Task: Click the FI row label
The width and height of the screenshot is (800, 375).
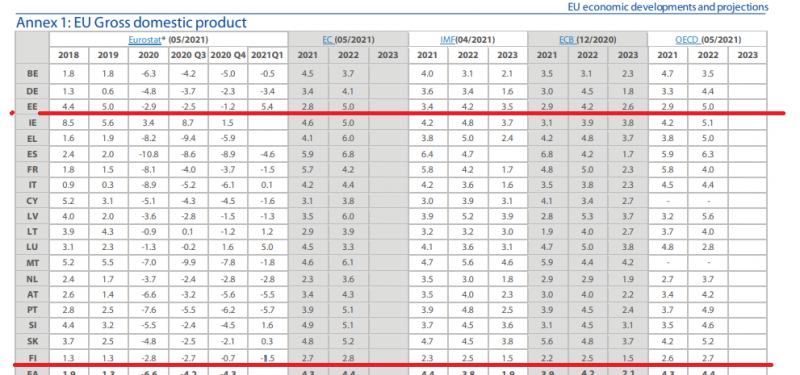Action: click(32, 357)
